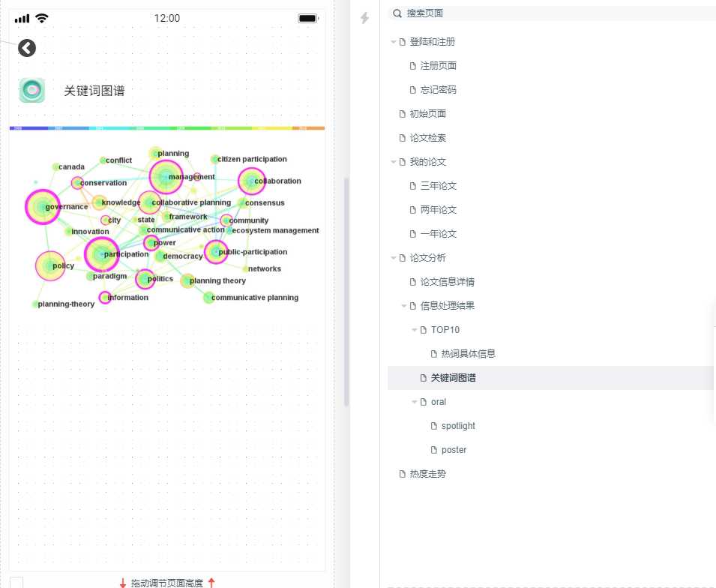Select the 关键词图谱 tree item
This screenshot has height=588, width=716.
(x=550, y=378)
